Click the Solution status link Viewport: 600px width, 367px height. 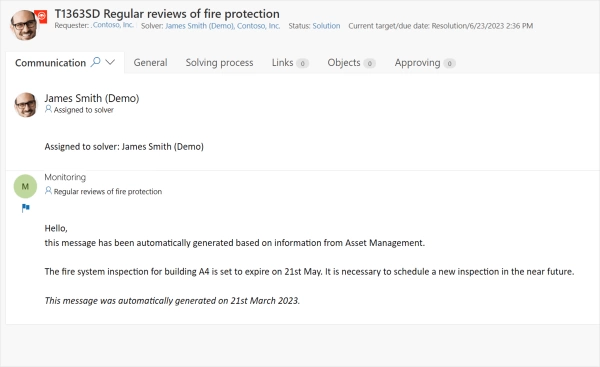[326, 26]
